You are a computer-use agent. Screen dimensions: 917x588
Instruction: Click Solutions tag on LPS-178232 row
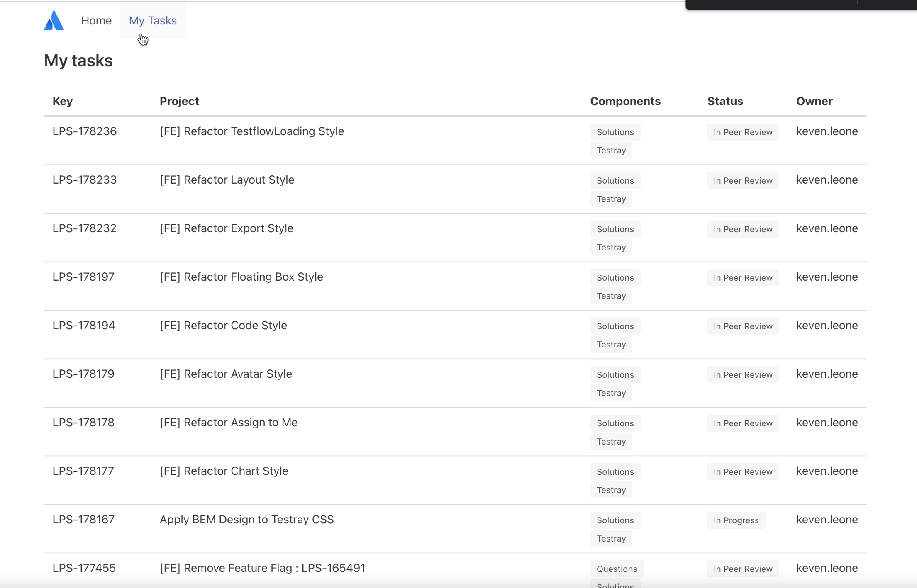pos(615,229)
